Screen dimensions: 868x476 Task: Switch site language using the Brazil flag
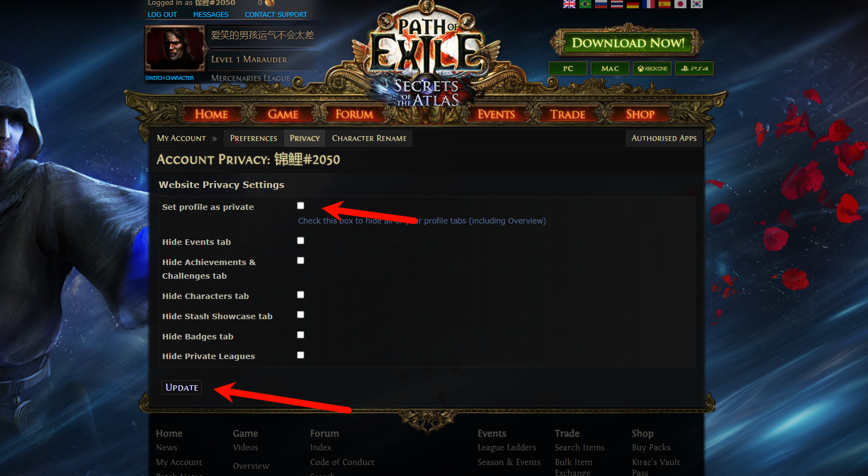(585, 4)
